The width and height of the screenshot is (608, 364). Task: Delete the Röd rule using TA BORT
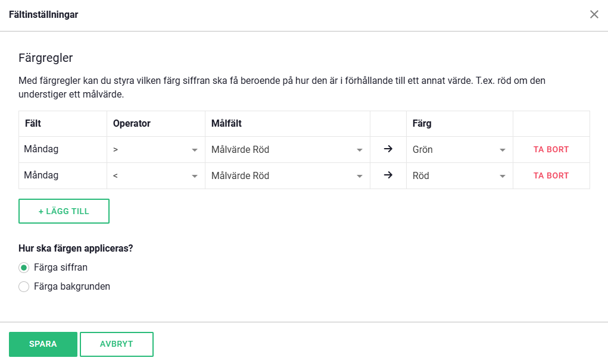click(551, 176)
